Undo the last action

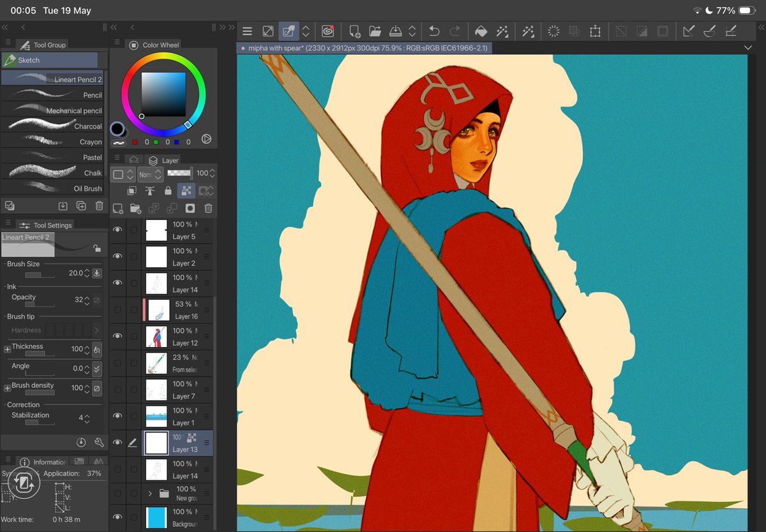[x=434, y=31]
